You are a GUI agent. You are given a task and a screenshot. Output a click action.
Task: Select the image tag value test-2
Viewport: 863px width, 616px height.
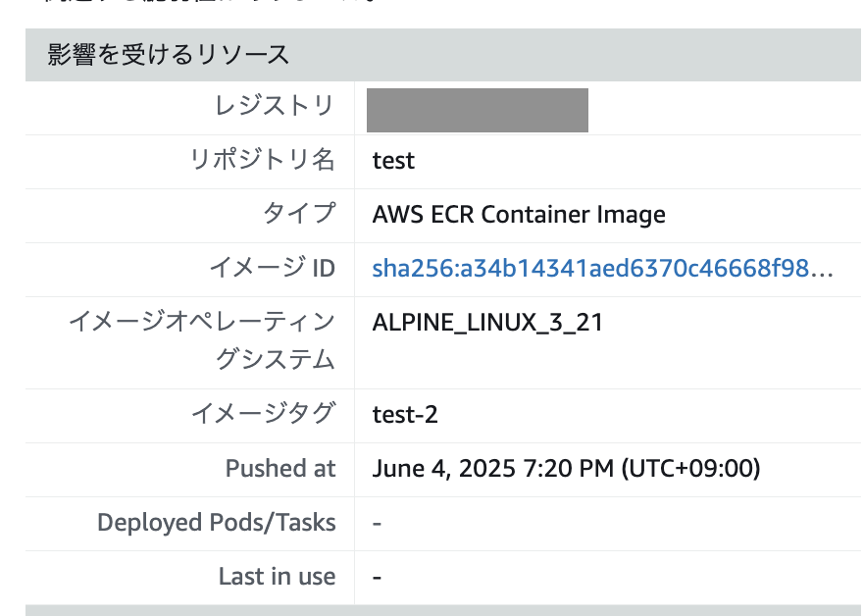click(x=404, y=415)
